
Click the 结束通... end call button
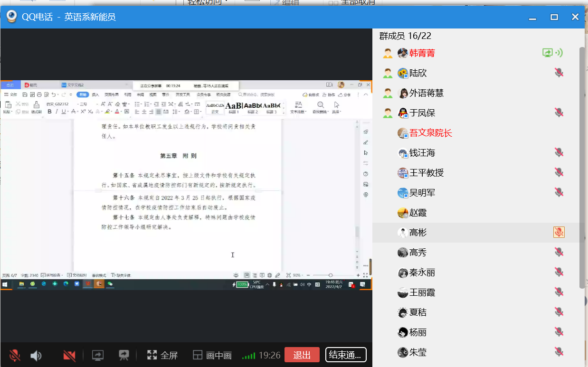pyautogui.click(x=346, y=355)
